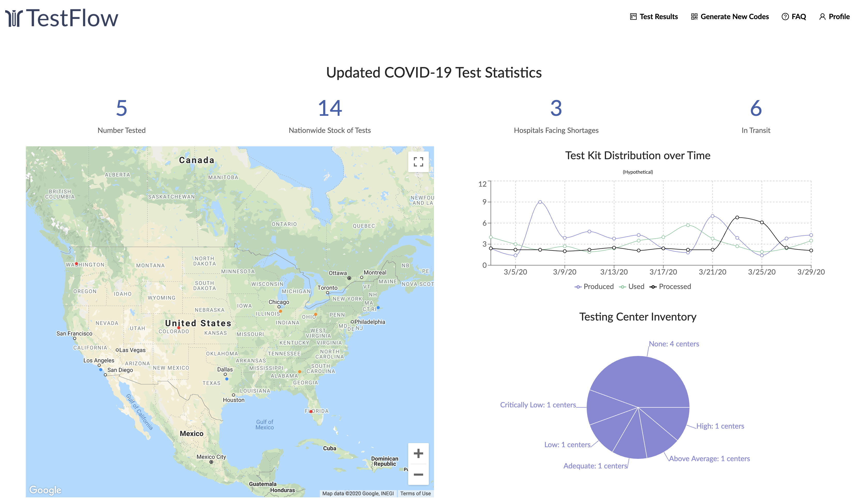Screen dimensions: 868x502
Task: Click the red marker in Washington
Action: (x=76, y=264)
